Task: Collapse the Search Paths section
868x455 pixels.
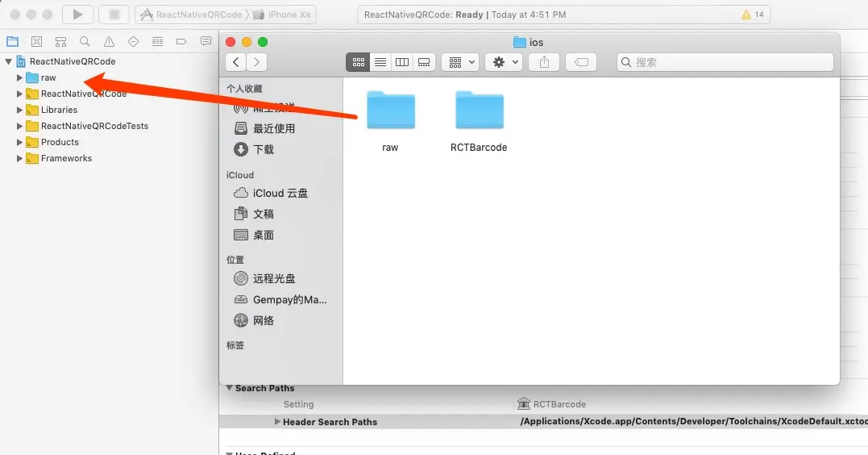Action: pyautogui.click(x=229, y=388)
